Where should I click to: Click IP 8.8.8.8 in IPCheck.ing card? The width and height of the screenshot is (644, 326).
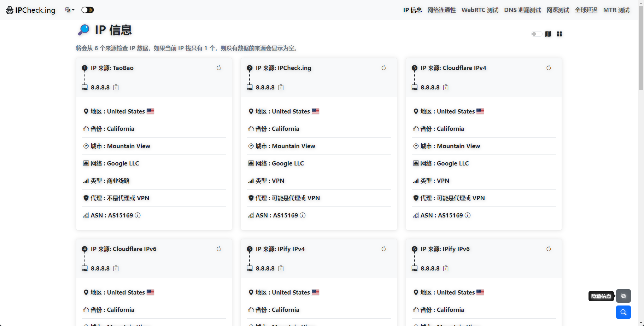pyautogui.click(x=265, y=87)
